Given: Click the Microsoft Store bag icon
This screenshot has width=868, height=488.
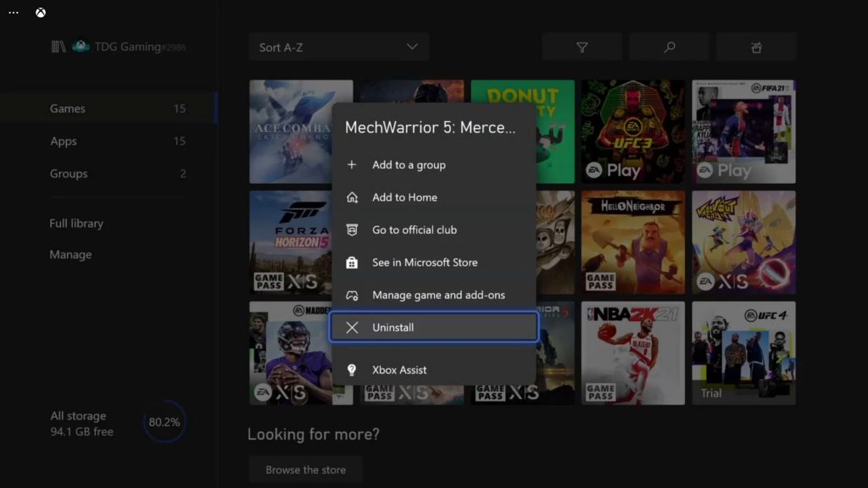Looking at the screenshot, I should click(x=352, y=263).
